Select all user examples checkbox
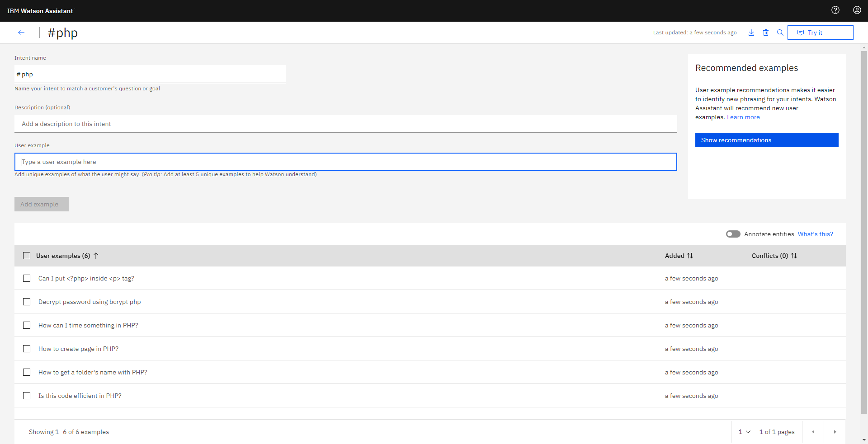The image size is (868, 444). point(27,256)
